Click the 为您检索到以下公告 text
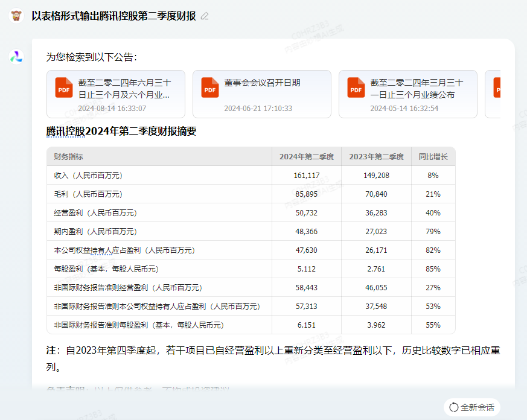527x420 pixels. click(x=91, y=57)
